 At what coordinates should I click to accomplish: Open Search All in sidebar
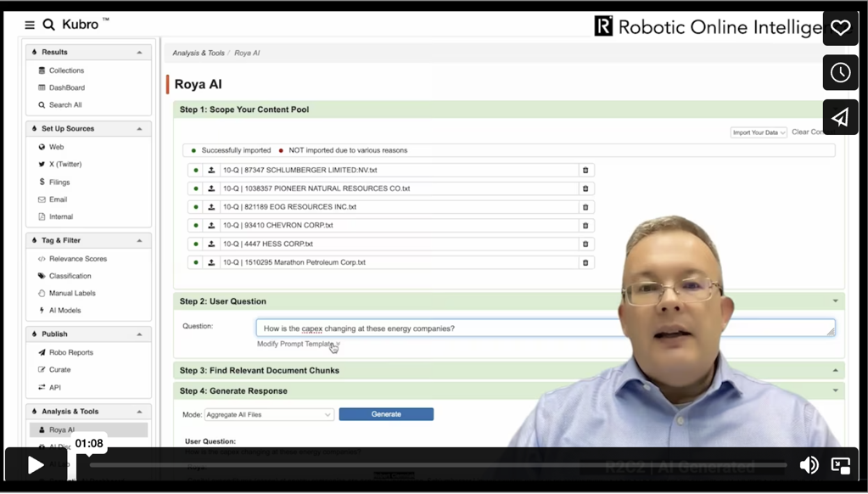[x=64, y=104]
